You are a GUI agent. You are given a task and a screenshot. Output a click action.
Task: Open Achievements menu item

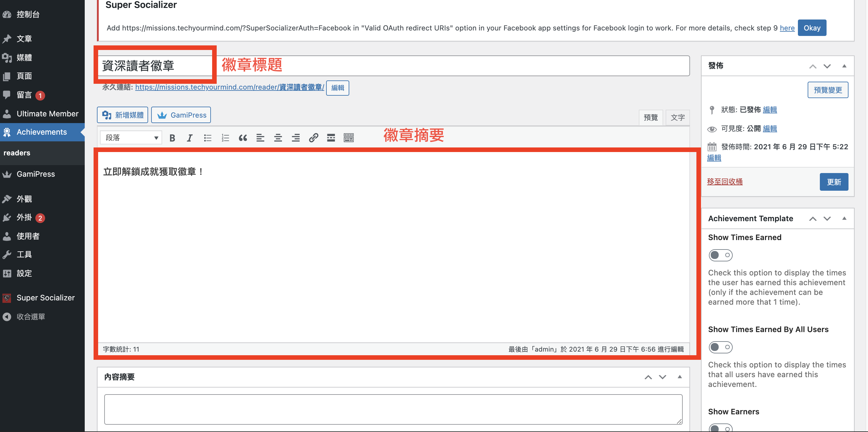point(42,132)
